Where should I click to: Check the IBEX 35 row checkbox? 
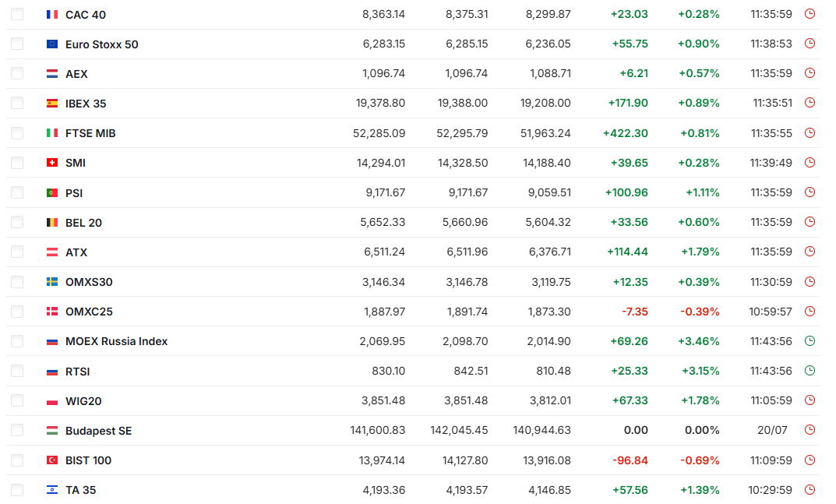[17, 103]
